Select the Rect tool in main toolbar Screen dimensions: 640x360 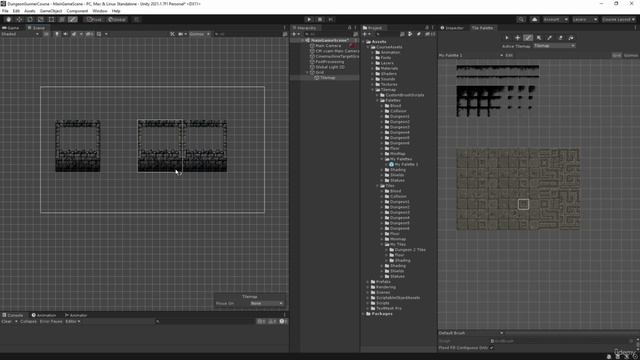click(x=51, y=19)
